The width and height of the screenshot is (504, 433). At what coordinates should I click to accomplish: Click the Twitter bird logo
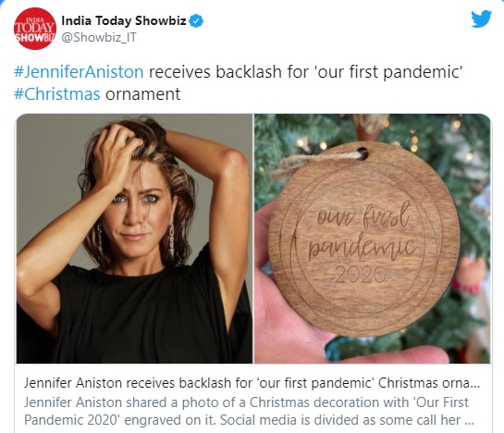[x=481, y=19]
